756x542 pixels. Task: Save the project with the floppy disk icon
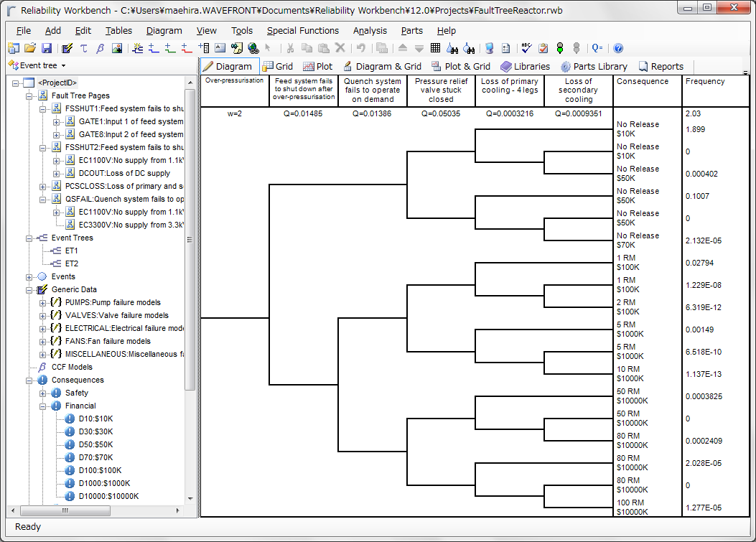[46, 47]
